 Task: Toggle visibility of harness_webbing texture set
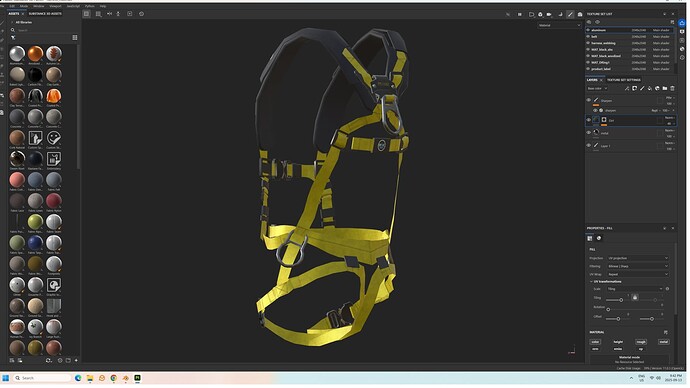(588, 43)
